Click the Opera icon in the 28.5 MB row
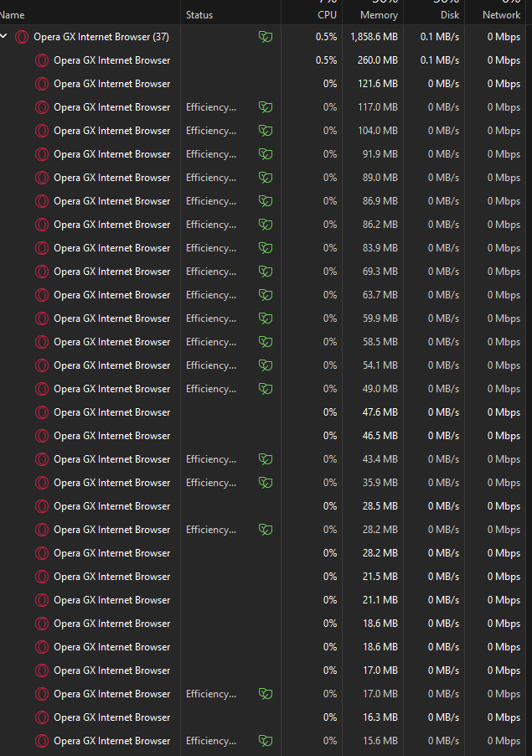Image resolution: width=532 pixels, height=756 pixels. pos(42,506)
